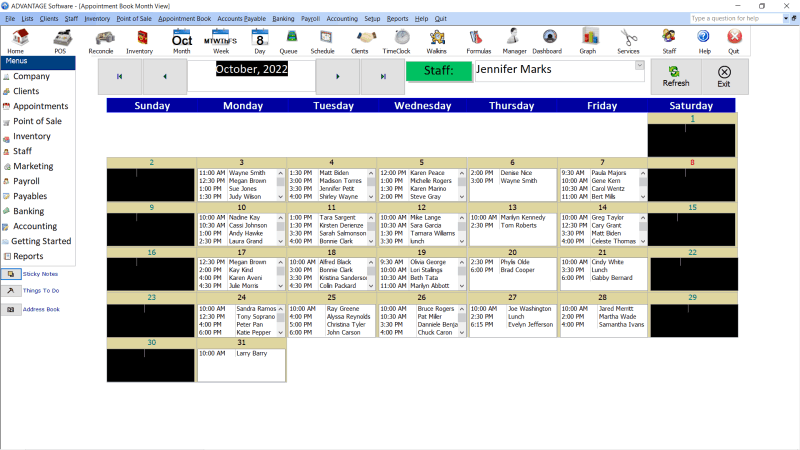Image resolution: width=800 pixels, height=450 pixels.
Task: Open the Walkins icon
Action: (436, 40)
